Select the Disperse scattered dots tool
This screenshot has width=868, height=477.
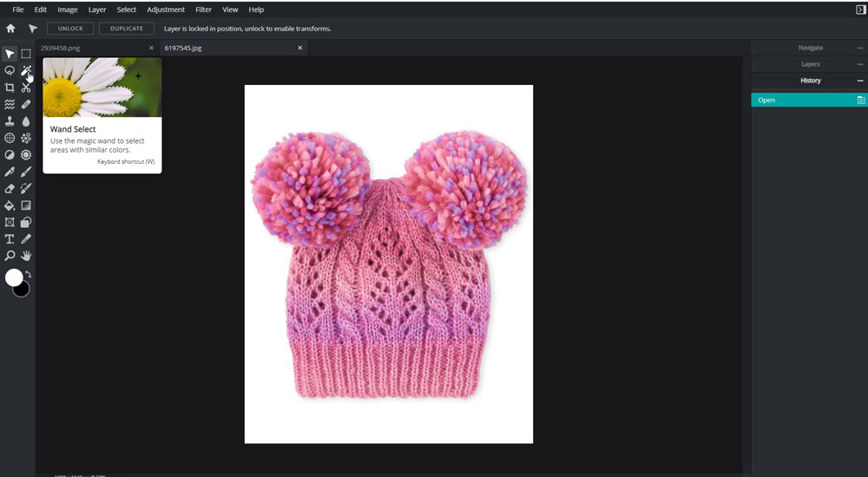click(26, 138)
